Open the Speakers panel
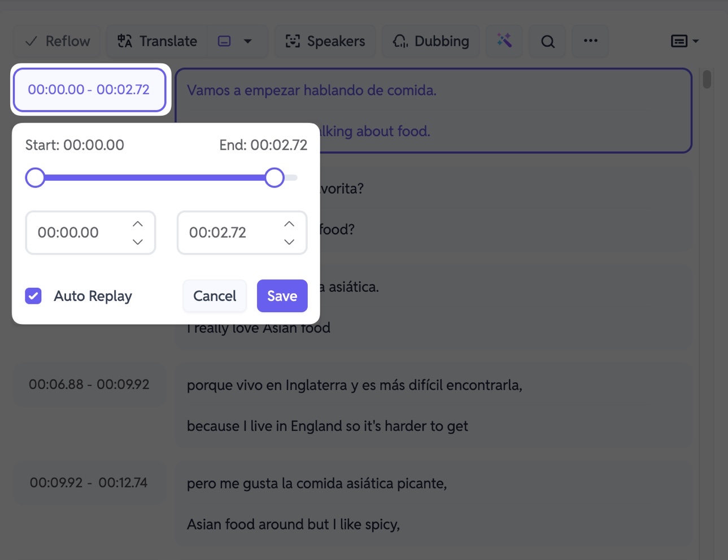The image size is (728, 560). [x=325, y=41]
